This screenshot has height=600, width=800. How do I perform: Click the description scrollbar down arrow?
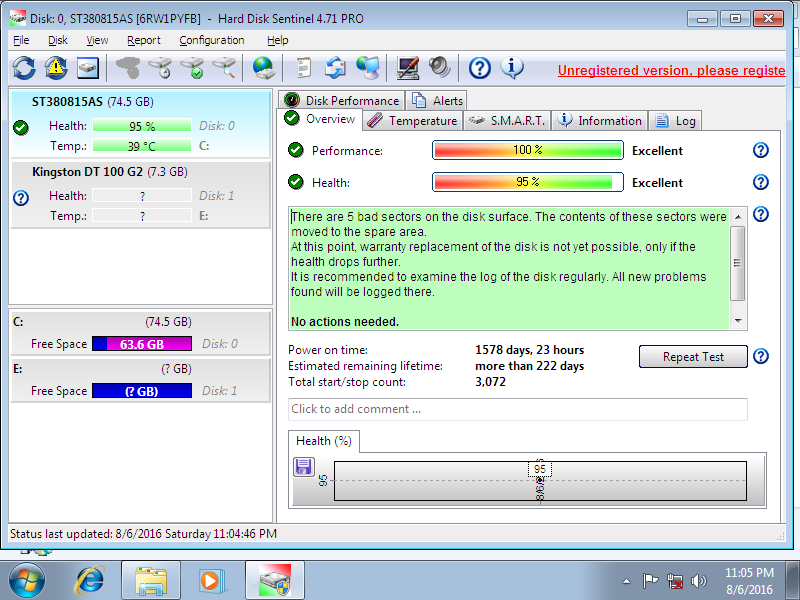(x=738, y=320)
